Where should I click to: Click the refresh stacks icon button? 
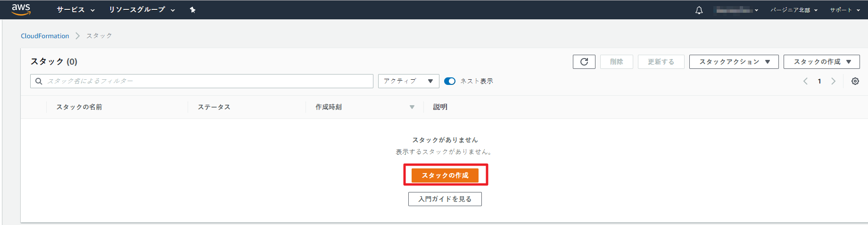point(584,62)
